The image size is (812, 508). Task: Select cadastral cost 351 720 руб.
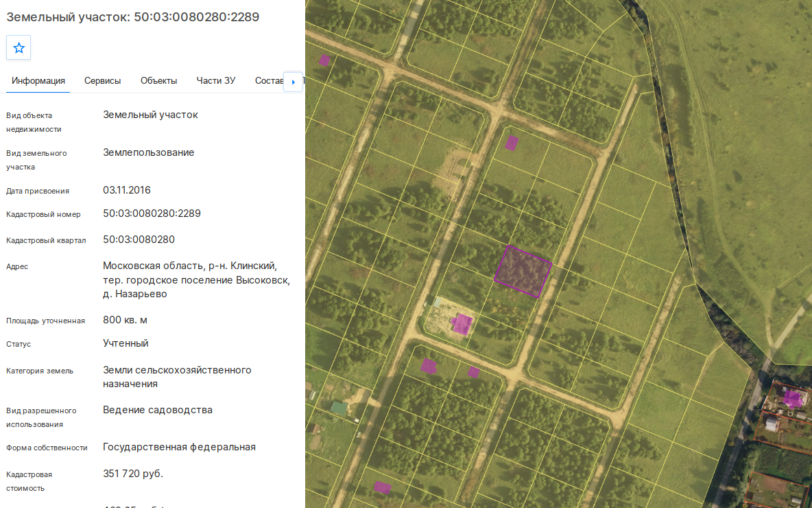[x=133, y=474]
